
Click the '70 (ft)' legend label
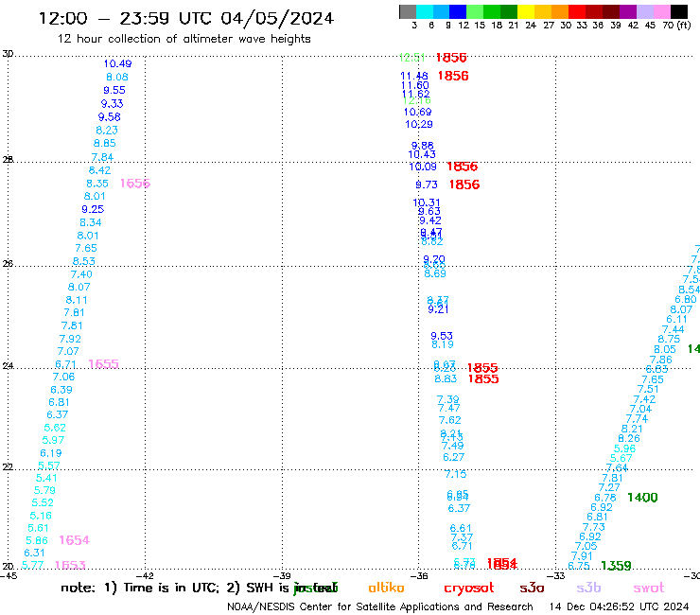[676, 26]
